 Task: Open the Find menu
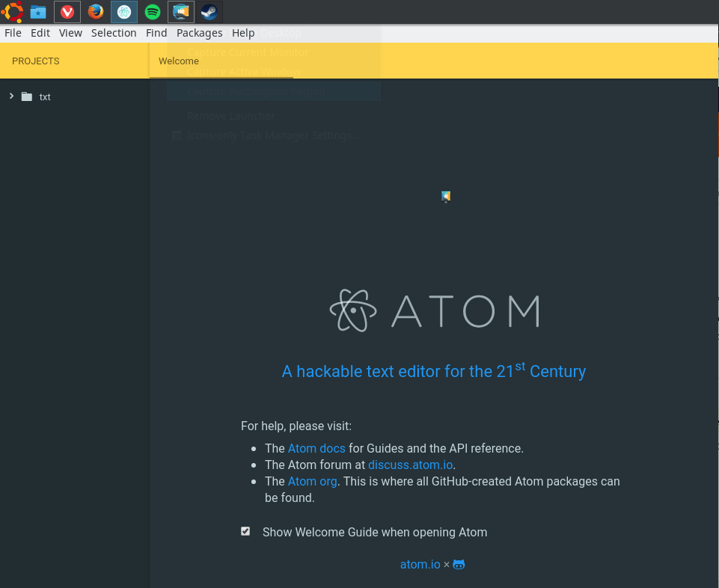click(156, 33)
